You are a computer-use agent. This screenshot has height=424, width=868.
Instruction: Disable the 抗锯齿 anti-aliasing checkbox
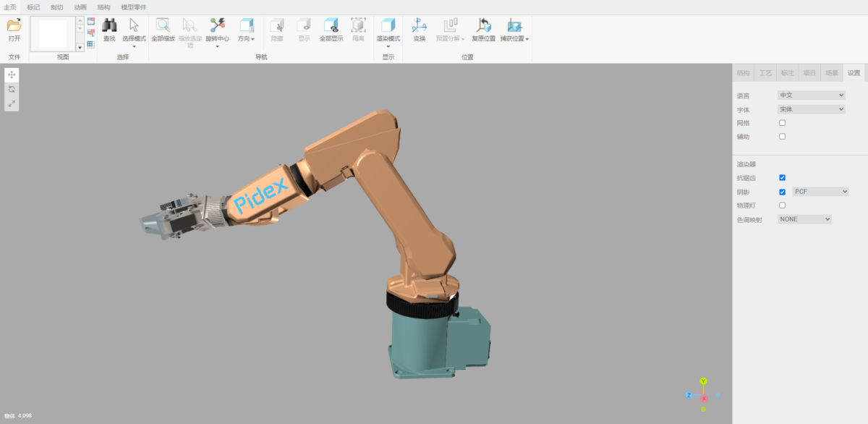[x=782, y=177]
